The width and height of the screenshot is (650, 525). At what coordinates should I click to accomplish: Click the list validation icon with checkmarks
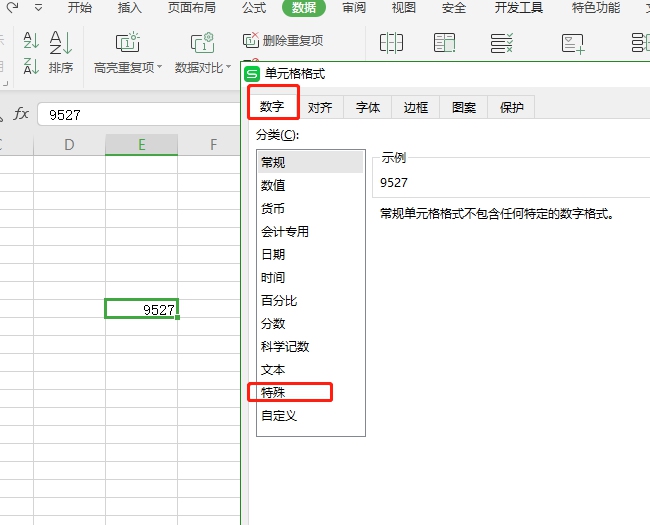[502, 43]
